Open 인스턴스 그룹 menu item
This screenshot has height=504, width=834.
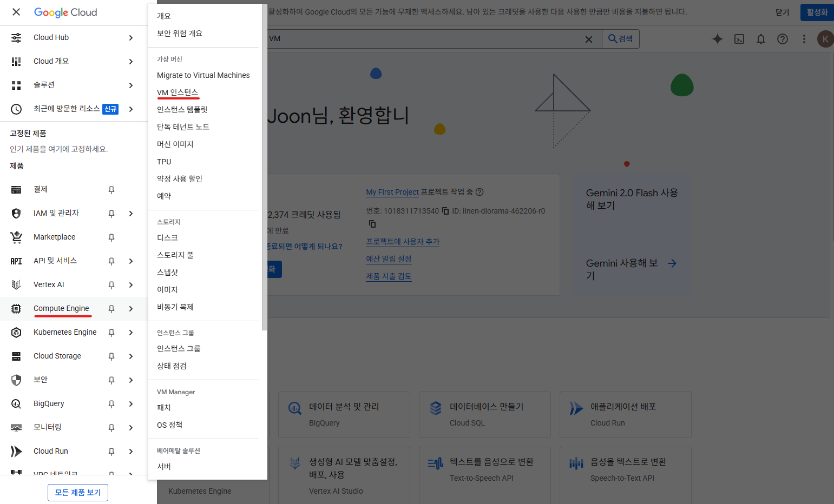tap(179, 349)
